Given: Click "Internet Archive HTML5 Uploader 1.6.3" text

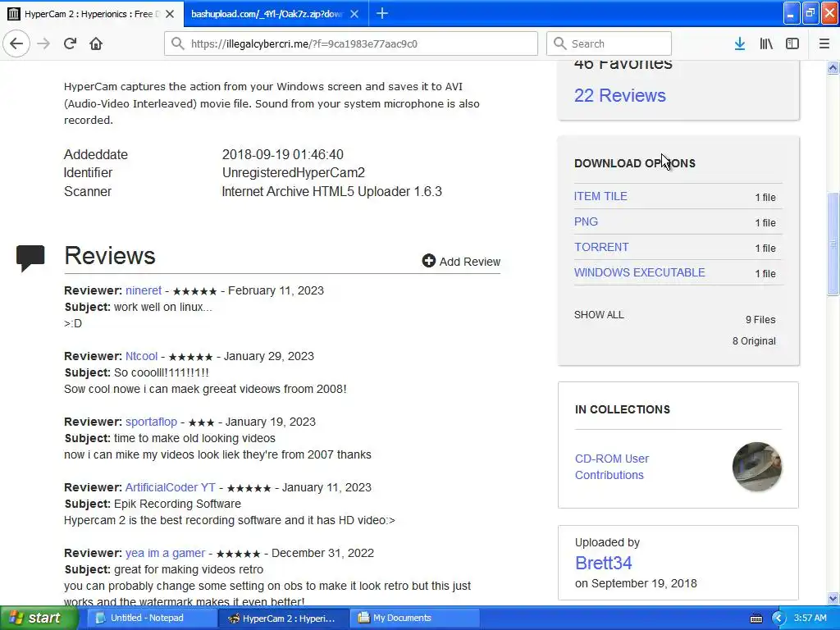Looking at the screenshot, I should 331,191.
